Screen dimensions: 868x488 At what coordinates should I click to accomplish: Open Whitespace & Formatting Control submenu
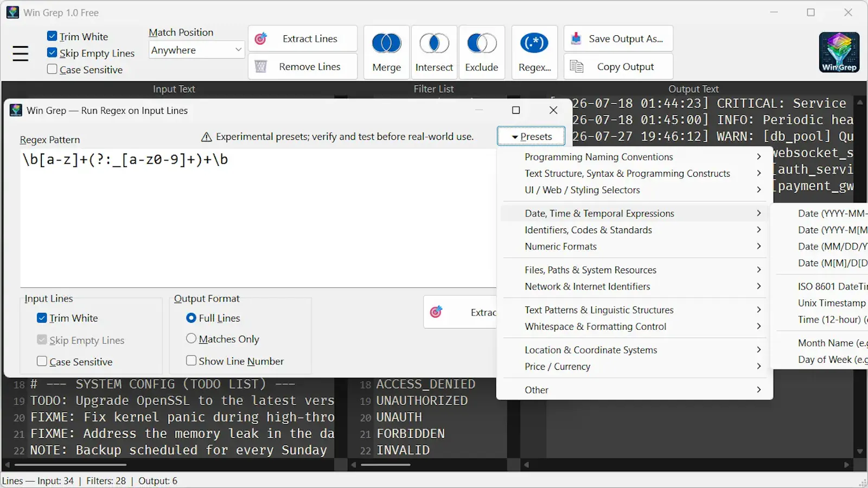(x=635, y=326)
